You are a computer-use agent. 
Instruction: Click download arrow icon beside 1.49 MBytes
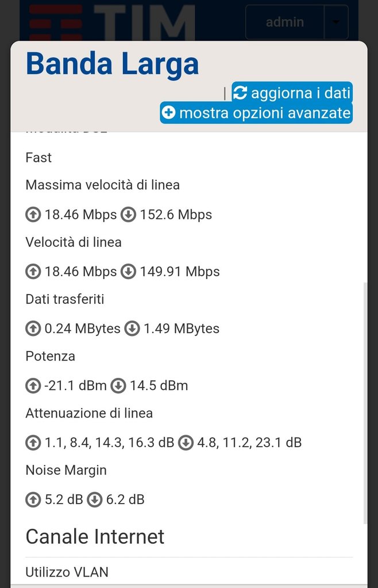click(132, 328)
